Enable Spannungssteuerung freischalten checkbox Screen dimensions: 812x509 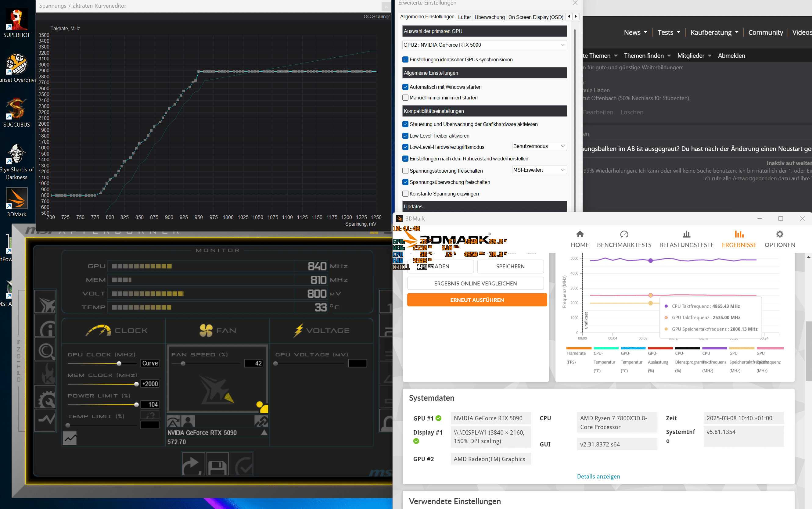click(405, 171)
